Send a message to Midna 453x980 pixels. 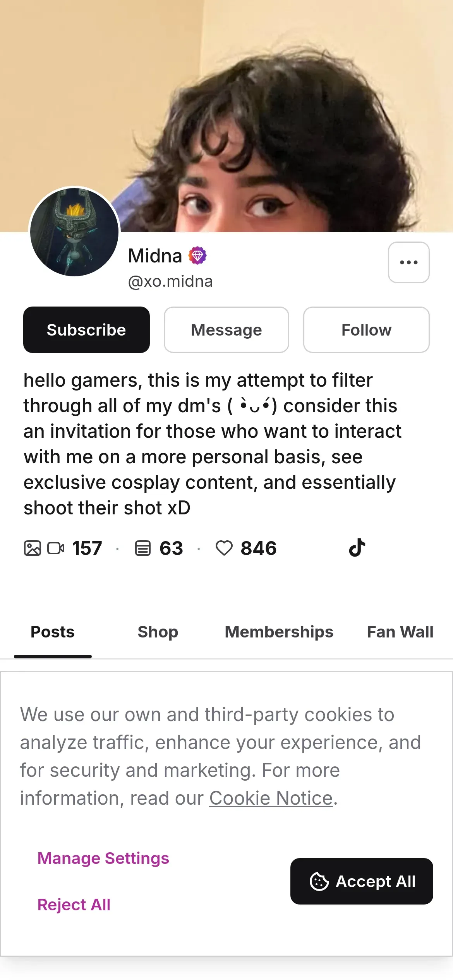pyautogui.click(x=226, y=330)
